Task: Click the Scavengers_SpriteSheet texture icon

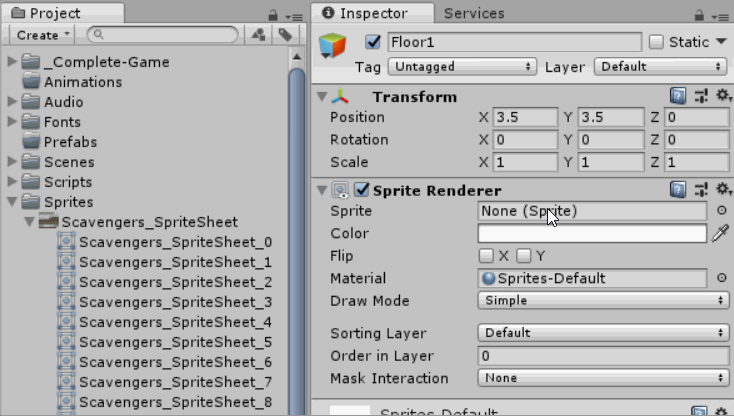Action: (x=49, y=221)
